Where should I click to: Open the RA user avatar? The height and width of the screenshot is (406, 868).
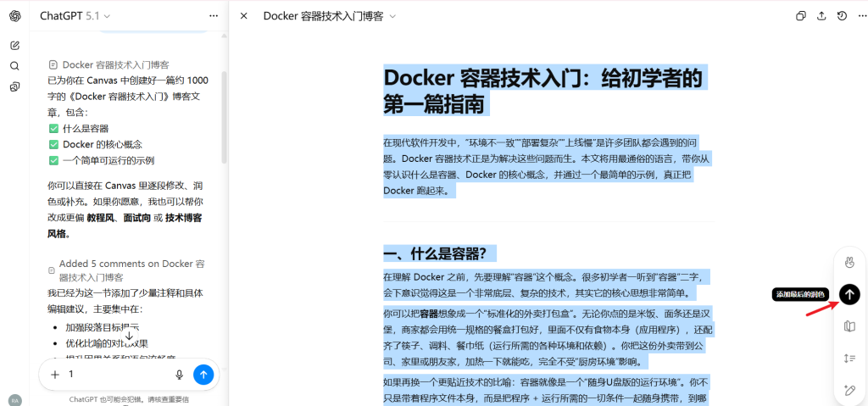[15, 400]
